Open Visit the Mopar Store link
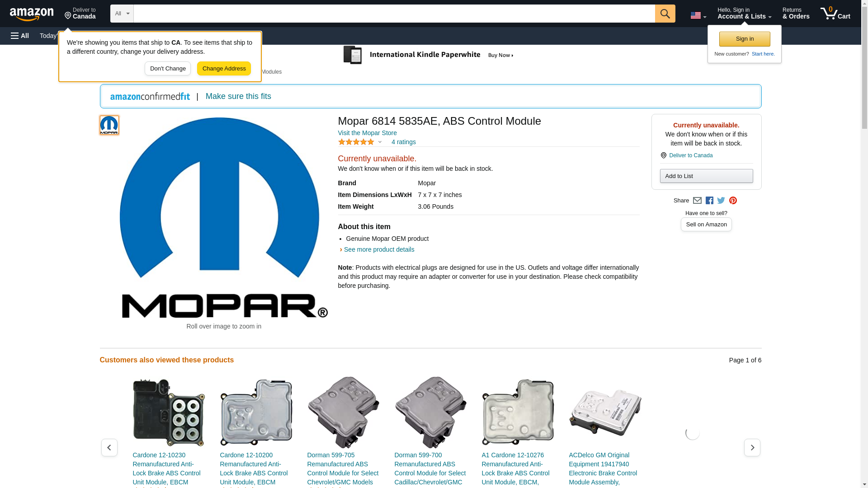The image size is (868, 488). click(367, 133)
